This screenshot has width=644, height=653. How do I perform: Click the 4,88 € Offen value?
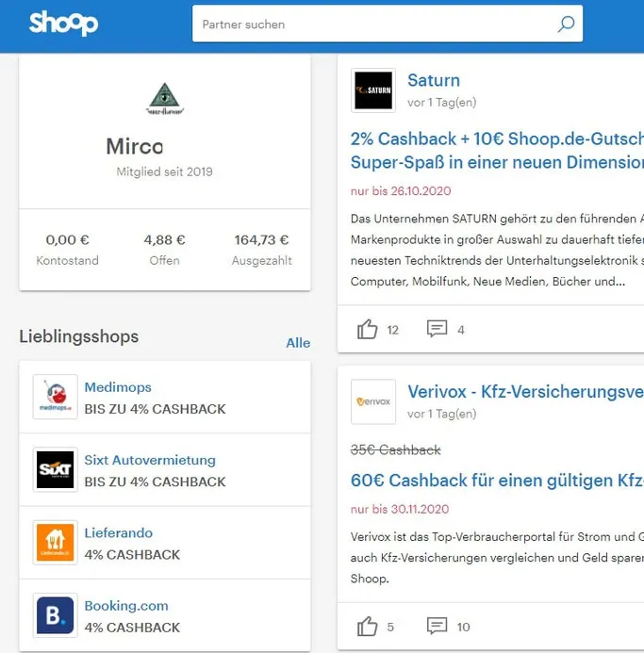point(165,240)
